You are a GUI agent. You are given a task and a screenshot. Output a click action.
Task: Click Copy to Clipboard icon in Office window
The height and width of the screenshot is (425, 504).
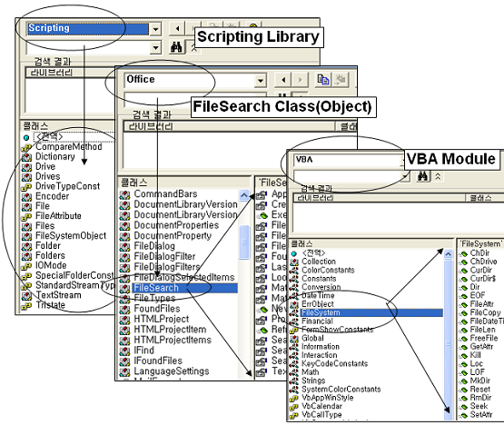322,79
